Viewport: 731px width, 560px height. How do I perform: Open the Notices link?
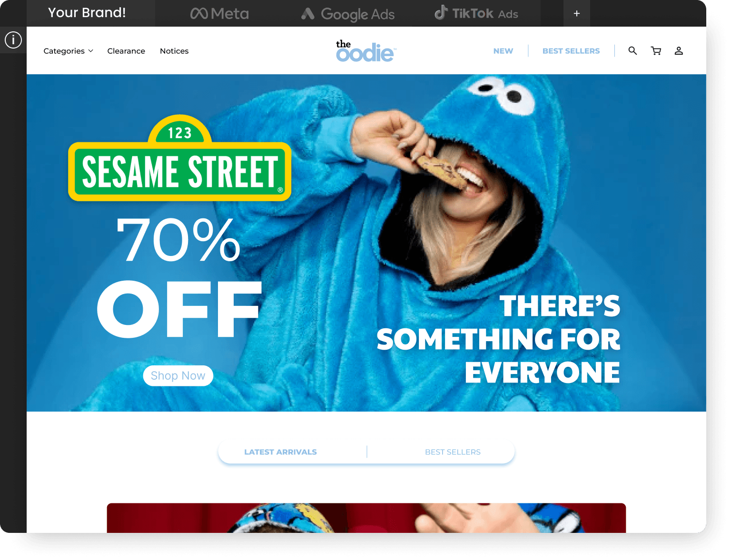174,51
